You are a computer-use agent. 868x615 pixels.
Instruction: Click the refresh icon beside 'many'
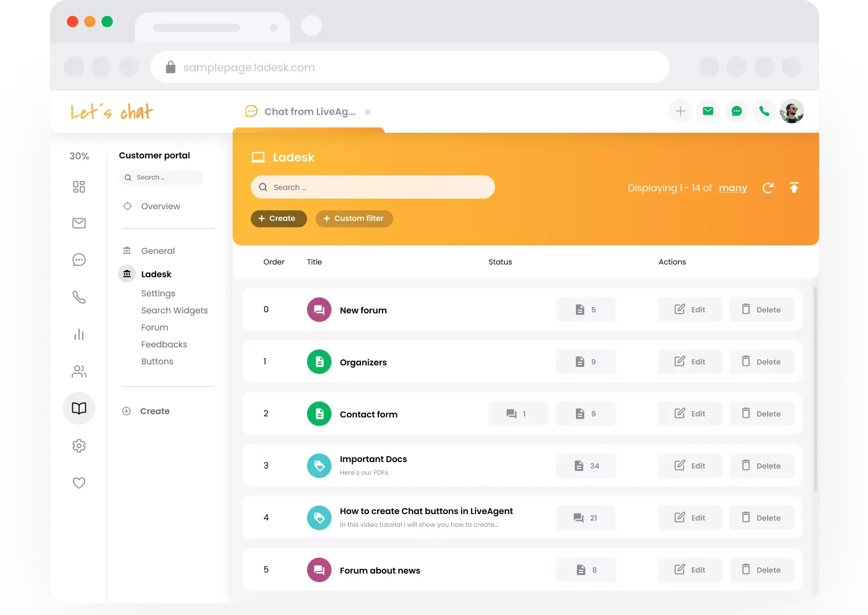[x=768, y=188]
